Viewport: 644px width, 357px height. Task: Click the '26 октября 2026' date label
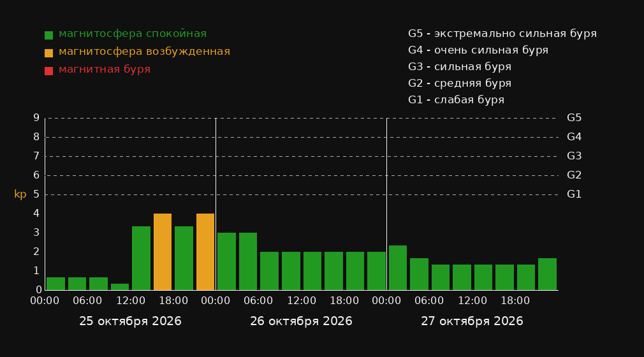(301, 321)
